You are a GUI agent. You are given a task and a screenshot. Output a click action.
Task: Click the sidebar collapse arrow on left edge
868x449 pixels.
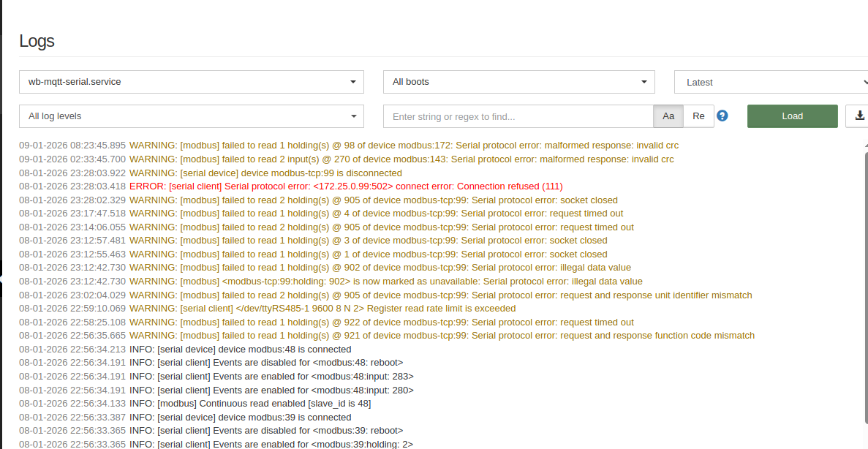[x=2, y=280]
